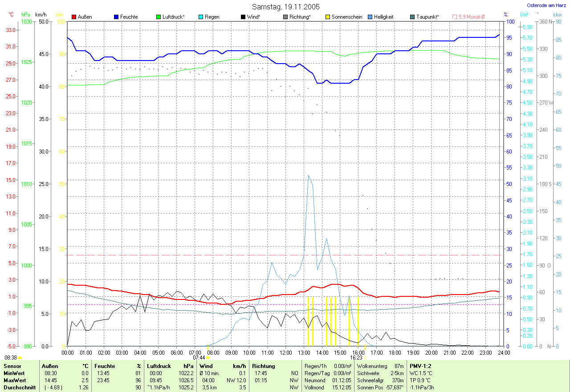Click the dark teal Taupunkt legend square
Screen dimensions: 570x392
412,17
